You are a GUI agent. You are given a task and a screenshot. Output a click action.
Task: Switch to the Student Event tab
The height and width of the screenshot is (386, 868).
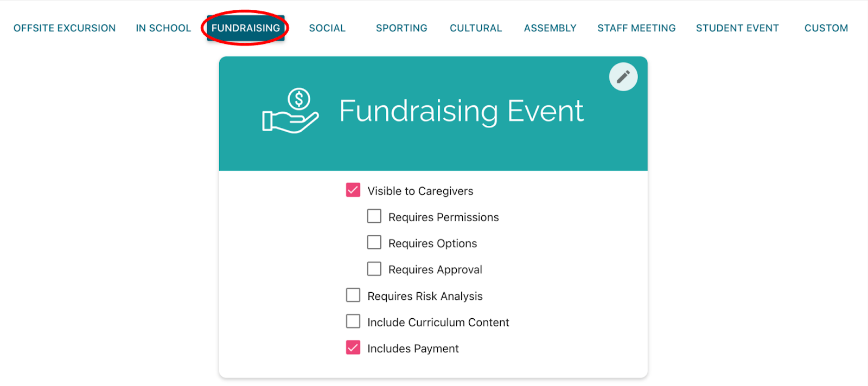[x=737, y=28]
